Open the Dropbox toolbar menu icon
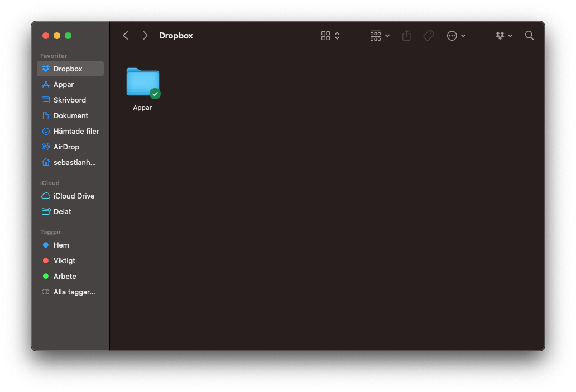This screenshot has width=576, height=392. pos(503,36)
